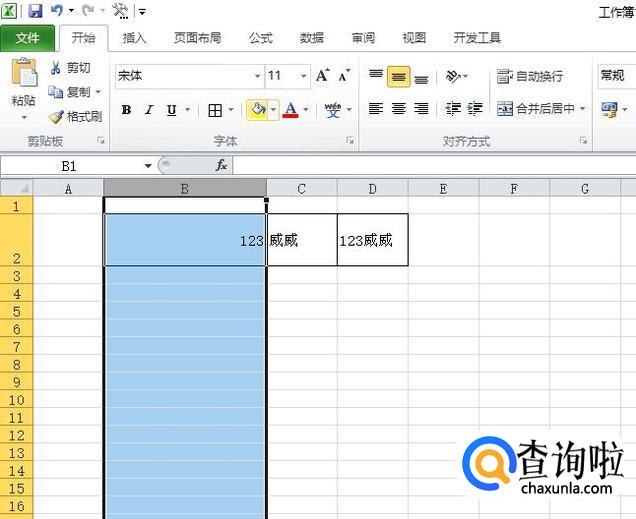Toggle center horizontal alignment

pyautogui.click(x=398, y=109)
